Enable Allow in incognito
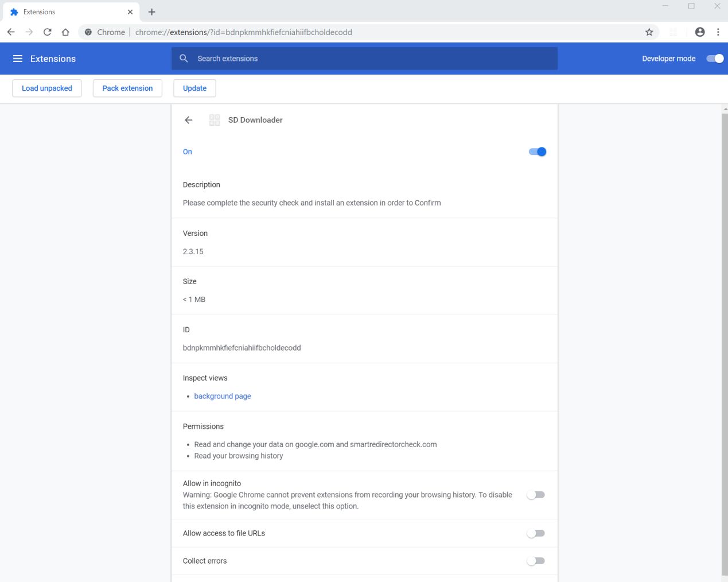This screenshot has width=728, height=582. pos(536,495)
